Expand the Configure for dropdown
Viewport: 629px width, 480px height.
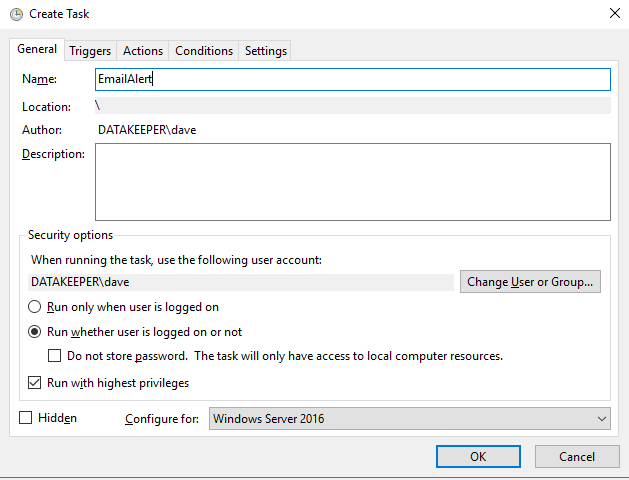410,419
